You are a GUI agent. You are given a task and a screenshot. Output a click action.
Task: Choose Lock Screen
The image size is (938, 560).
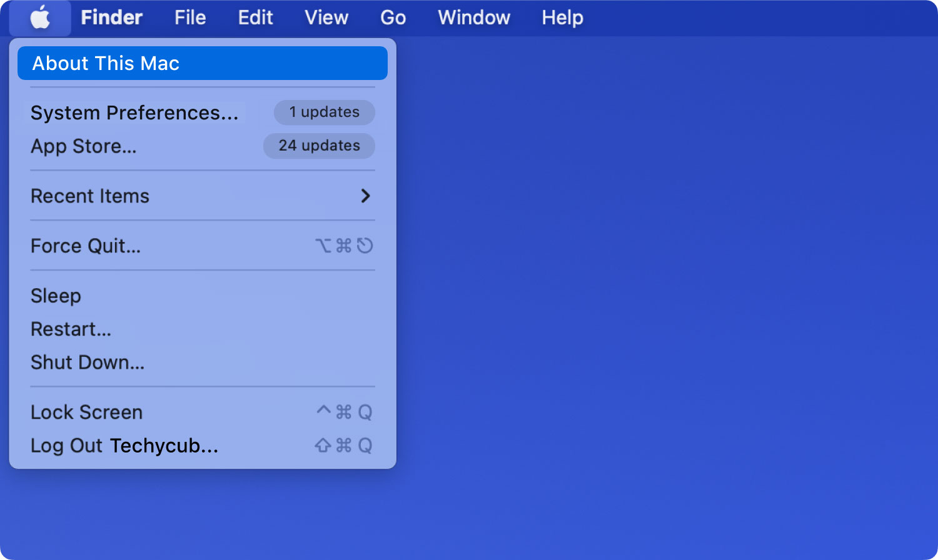pyautogui.click(x=203, y=412)
